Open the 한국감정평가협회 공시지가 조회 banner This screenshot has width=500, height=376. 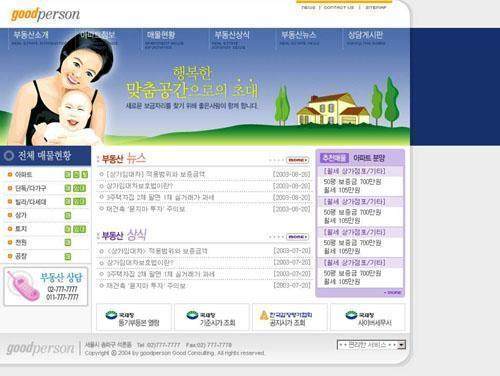(x=290, y=317)
